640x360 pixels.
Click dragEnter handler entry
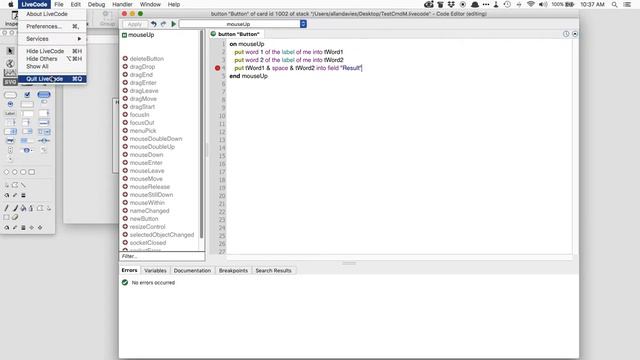(x=143, y=83)
